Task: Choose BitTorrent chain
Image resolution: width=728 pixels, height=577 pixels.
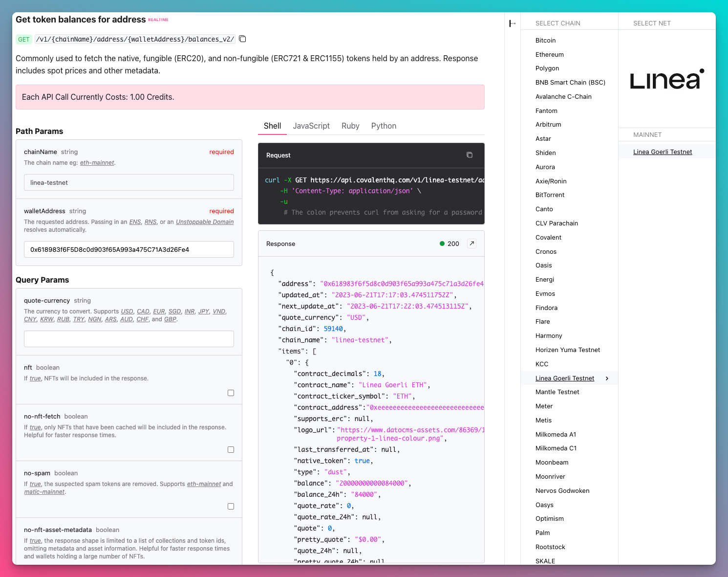Action: pyautogui.click(x=550, y=195)
